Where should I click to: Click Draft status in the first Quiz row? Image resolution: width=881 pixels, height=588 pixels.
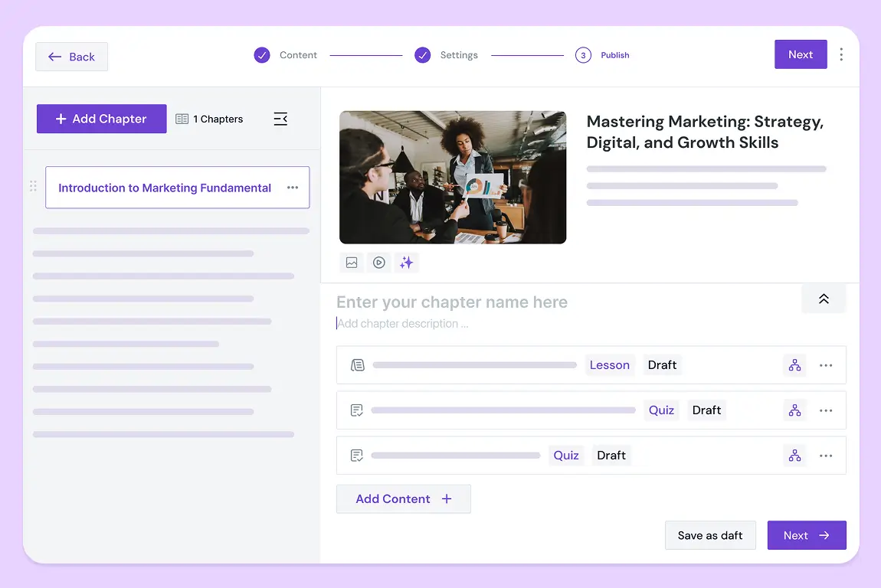(x=706, y=410)
